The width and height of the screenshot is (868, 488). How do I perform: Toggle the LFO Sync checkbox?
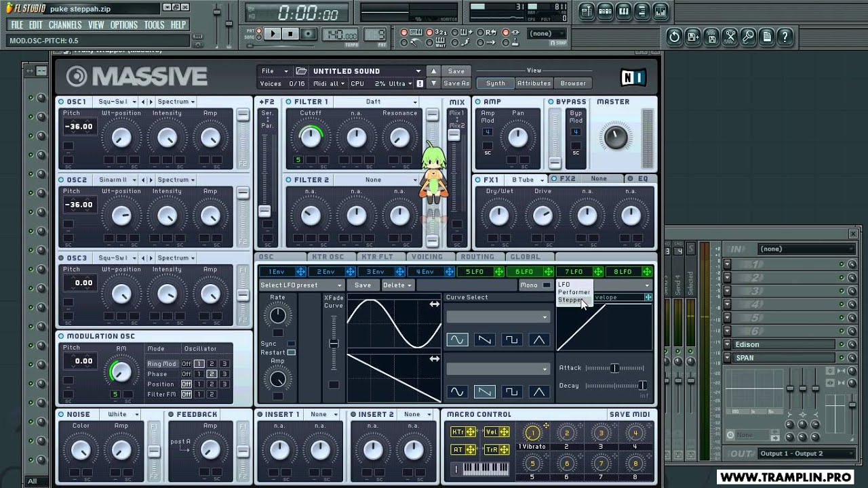(291, 344)
